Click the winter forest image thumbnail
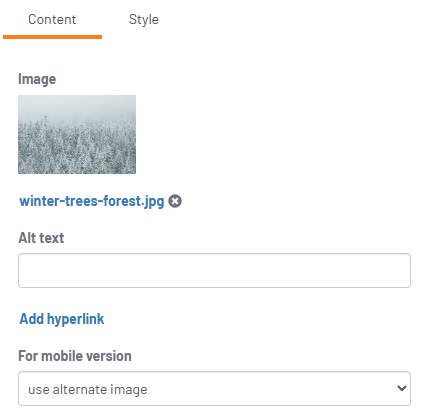Screen dimensions: 426x413 tap(77, 134)
